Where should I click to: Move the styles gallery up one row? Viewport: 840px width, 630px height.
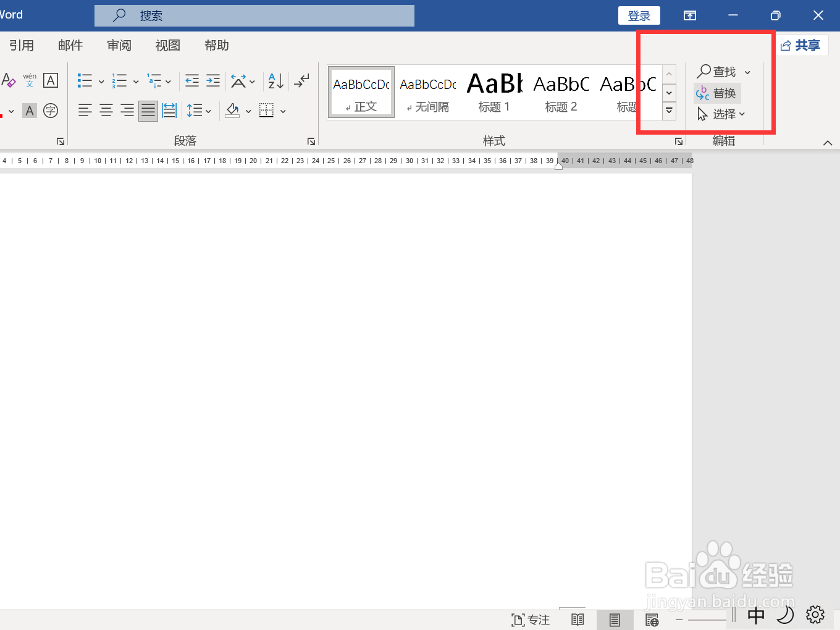coord(669,74)
